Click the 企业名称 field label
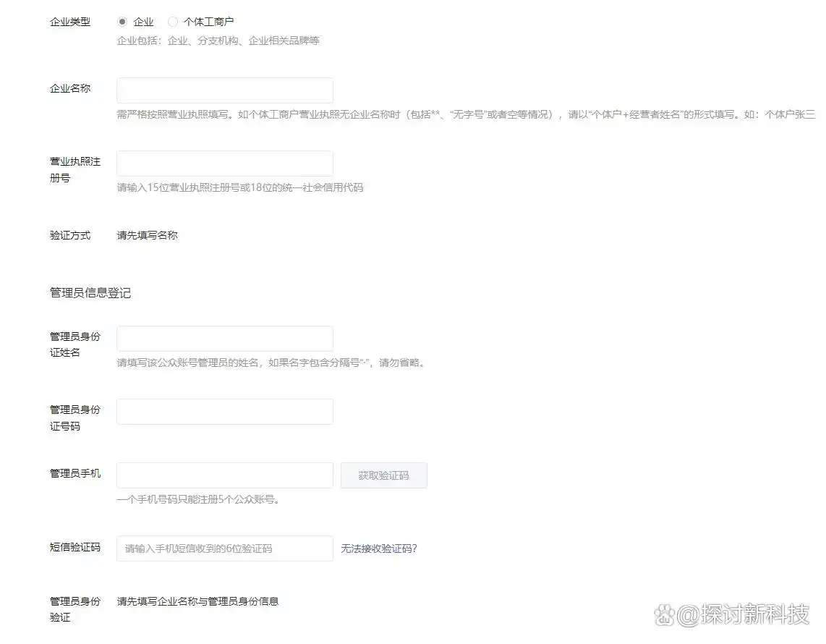Image resolution: width=826 pixels, height=644 pixels. pos(70,88)
